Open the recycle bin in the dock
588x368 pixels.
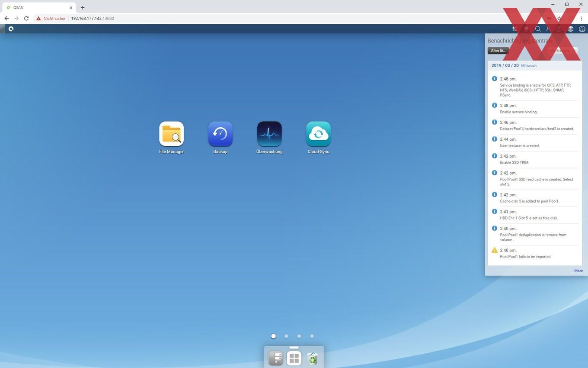pyautogui.click(x=312, y=358)
